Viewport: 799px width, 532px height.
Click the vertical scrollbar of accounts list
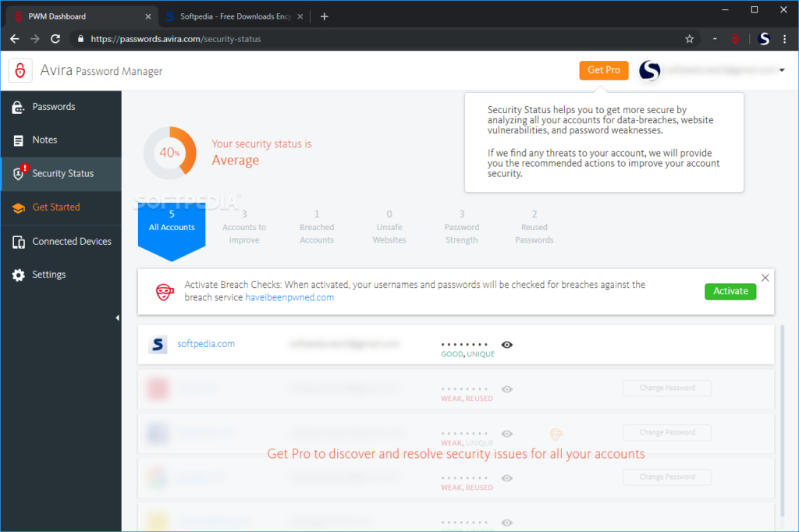pos(782,420)
